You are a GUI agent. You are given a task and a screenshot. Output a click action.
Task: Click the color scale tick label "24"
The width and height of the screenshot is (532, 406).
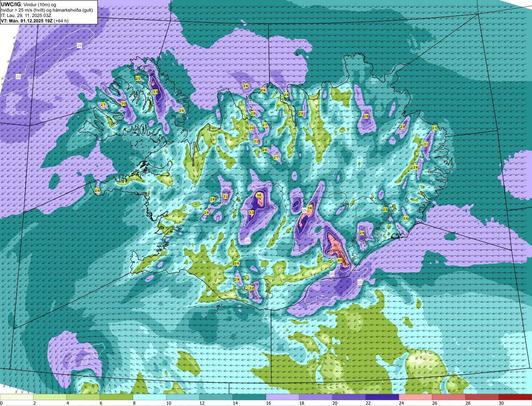tap(401, 403)
